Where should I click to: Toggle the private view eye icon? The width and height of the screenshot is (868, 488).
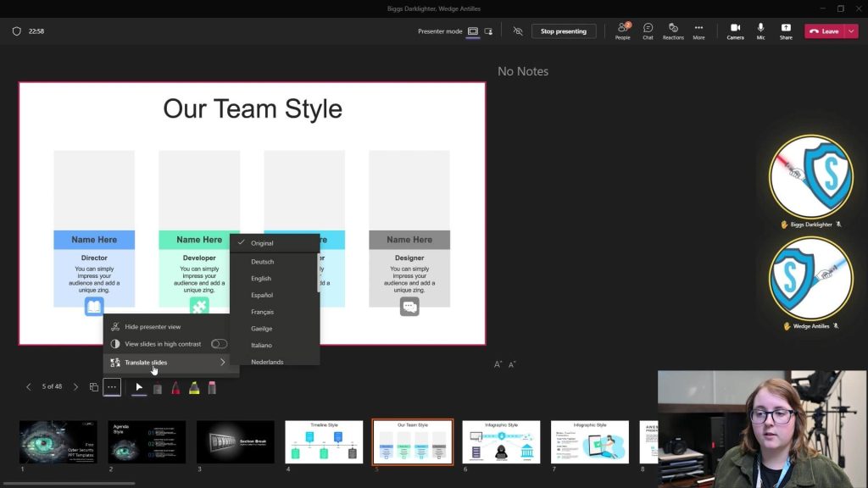tap(518, 31)
